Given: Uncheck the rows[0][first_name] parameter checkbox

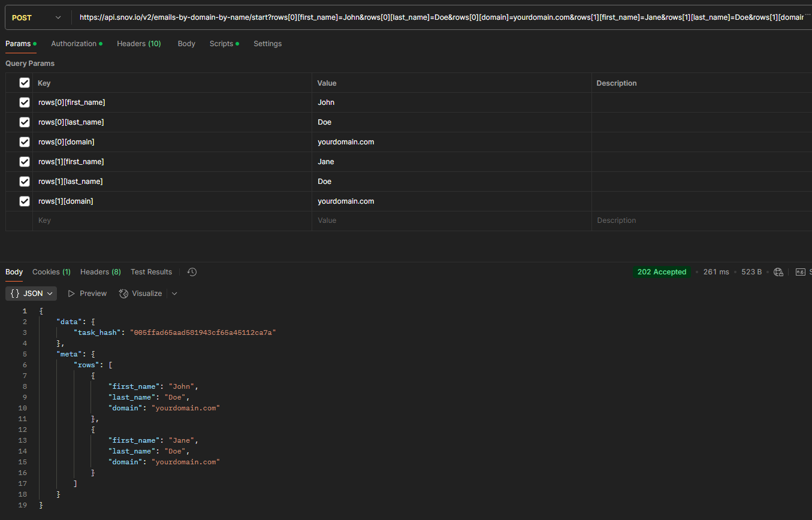Looking at the screenshot, I should click(x=25, y=102).
